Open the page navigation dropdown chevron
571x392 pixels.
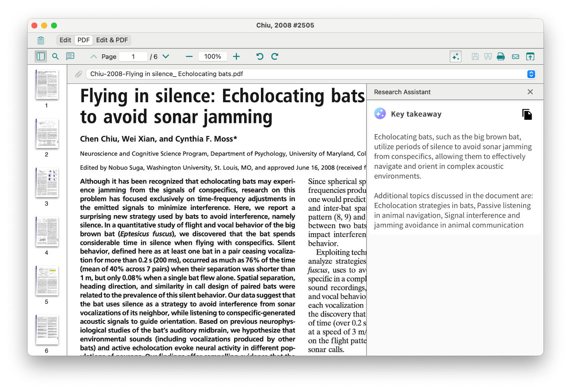pyautogui.click(x=166, y=56)
